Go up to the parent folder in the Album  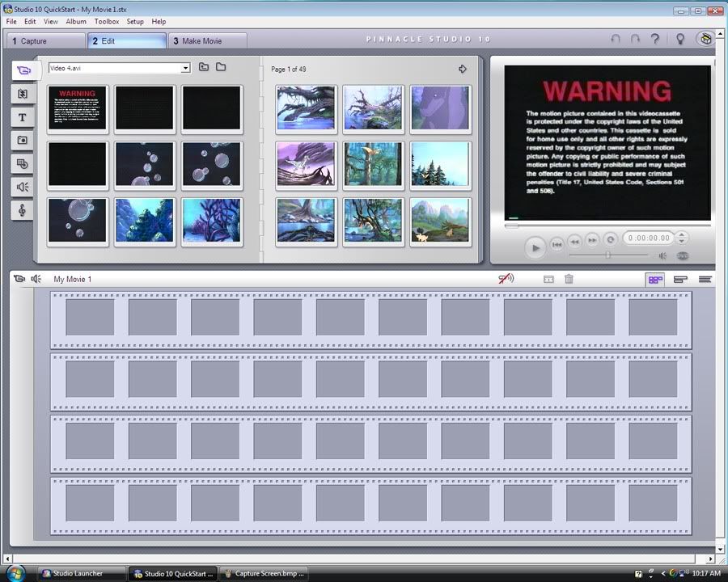tap(203, 67)
